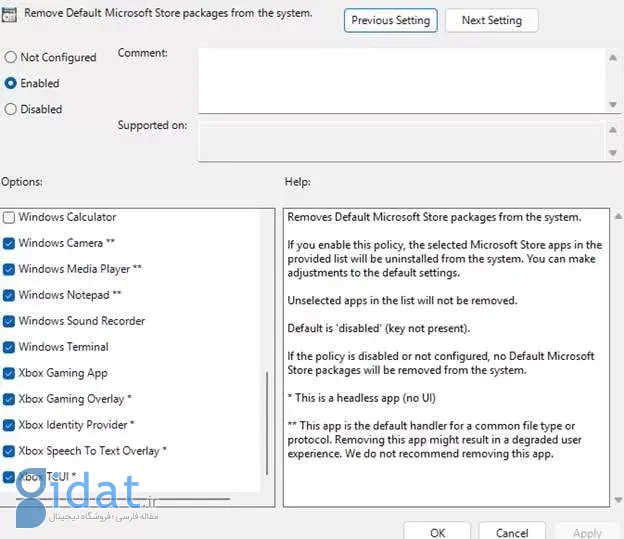624x539 pixels.
Task: Click the Next Setting button
Action: [x=491, y=20]
